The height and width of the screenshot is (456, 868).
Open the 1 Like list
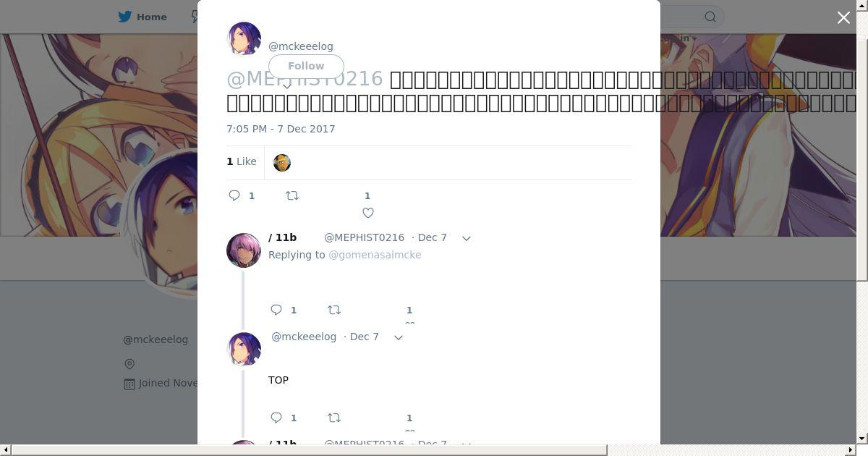click(242, 161)
